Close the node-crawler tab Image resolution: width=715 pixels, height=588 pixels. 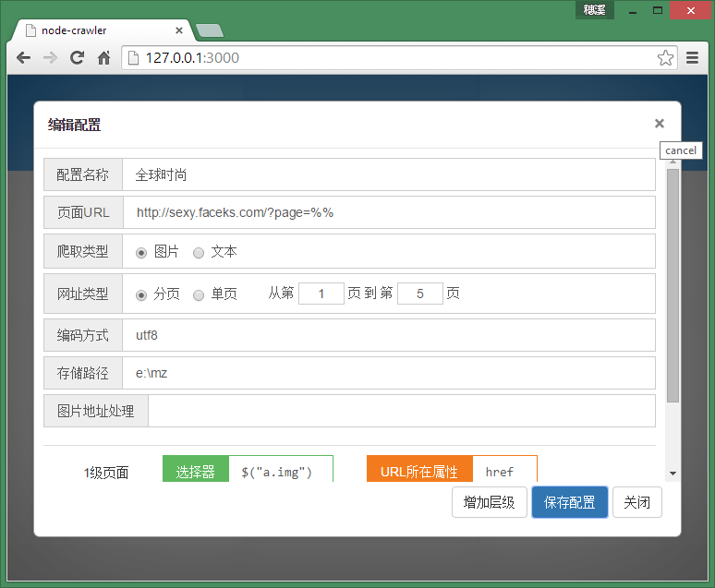click(179, 30)
